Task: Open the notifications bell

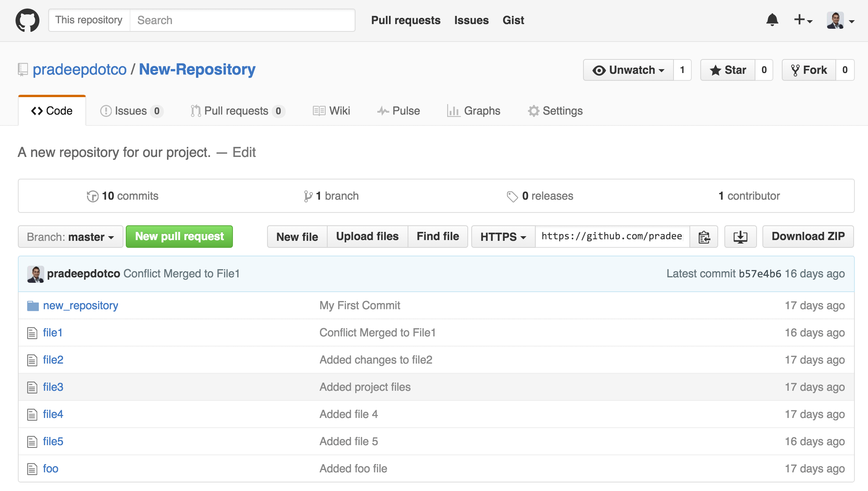Action: [x=773, y=20]
